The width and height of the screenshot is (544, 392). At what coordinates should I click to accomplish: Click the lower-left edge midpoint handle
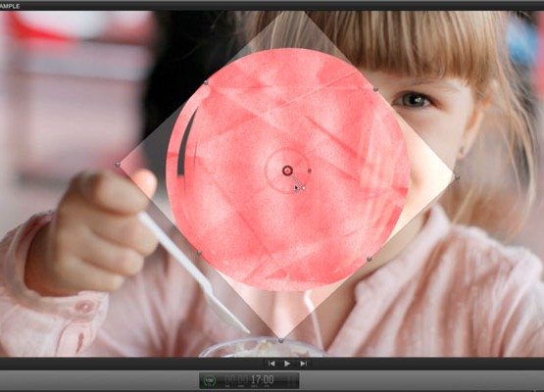199,254
